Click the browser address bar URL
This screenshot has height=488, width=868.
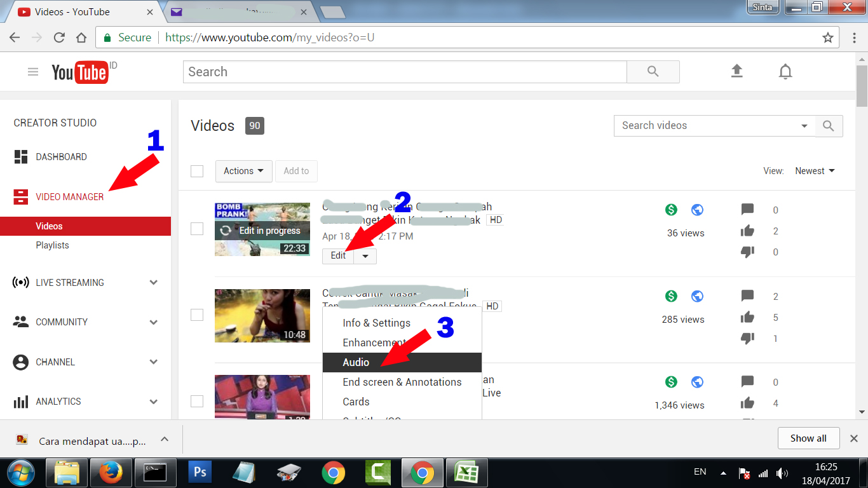(x=269, y=37)
